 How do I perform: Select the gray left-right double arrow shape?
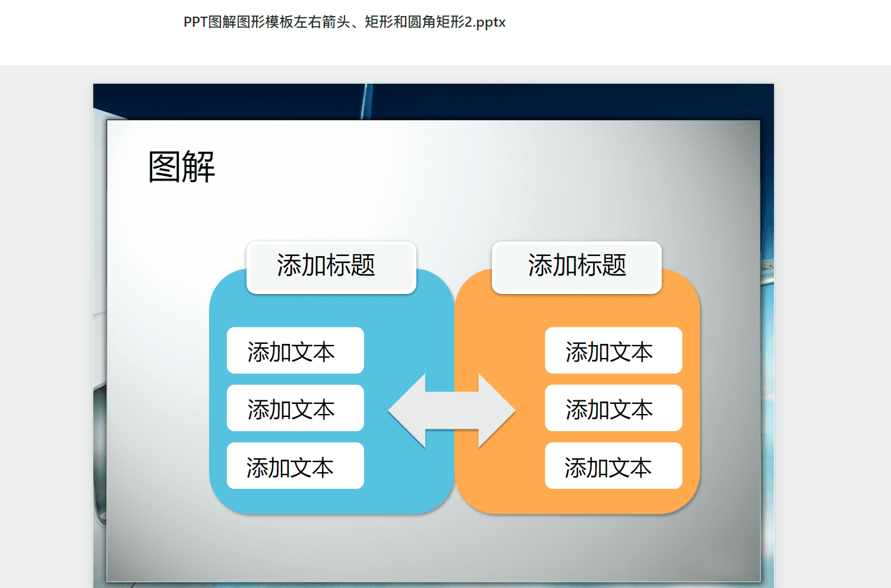pos(451,410)
